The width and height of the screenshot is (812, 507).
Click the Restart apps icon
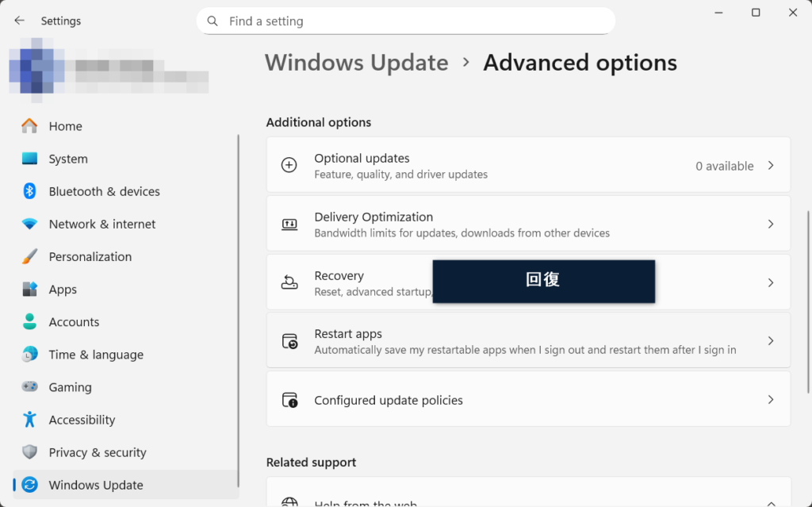click(x=289, y=340)
